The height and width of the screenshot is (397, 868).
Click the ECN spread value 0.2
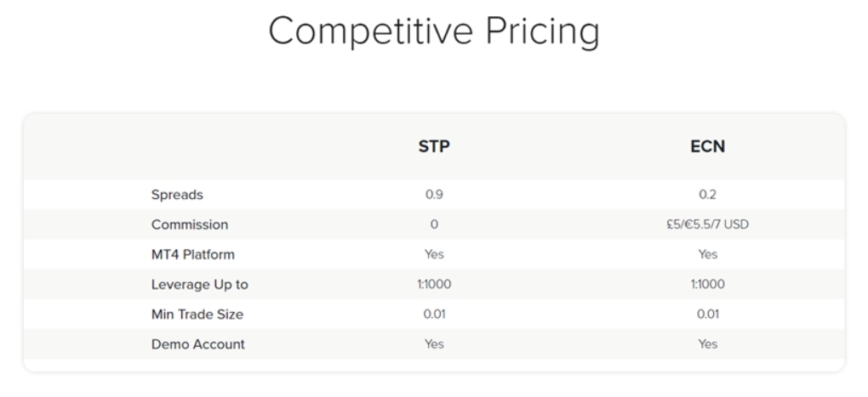707,195
